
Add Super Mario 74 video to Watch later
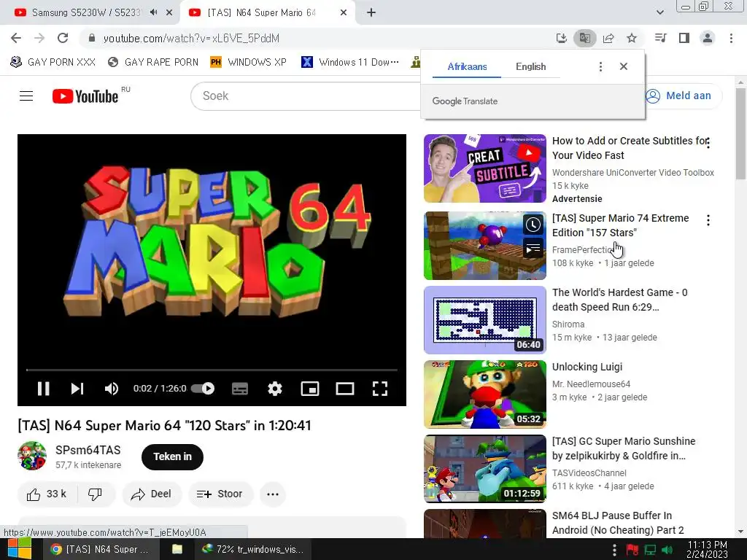pyautogui.click(x=533, y=225)
